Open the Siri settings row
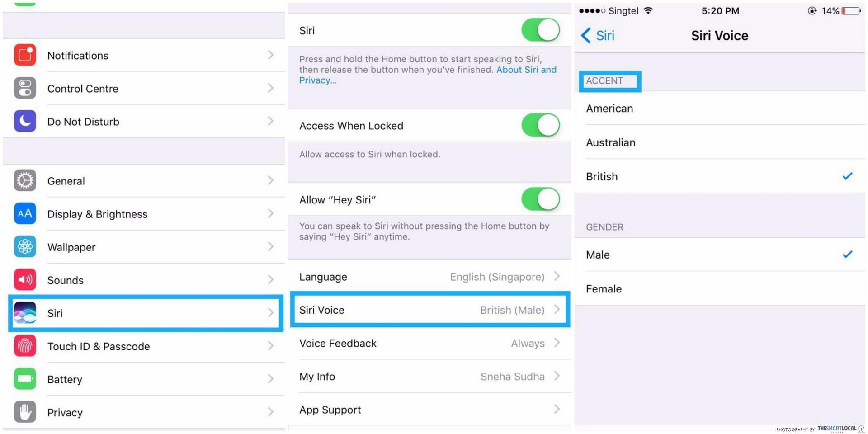The image size is (868, 434). click(145, 313)
